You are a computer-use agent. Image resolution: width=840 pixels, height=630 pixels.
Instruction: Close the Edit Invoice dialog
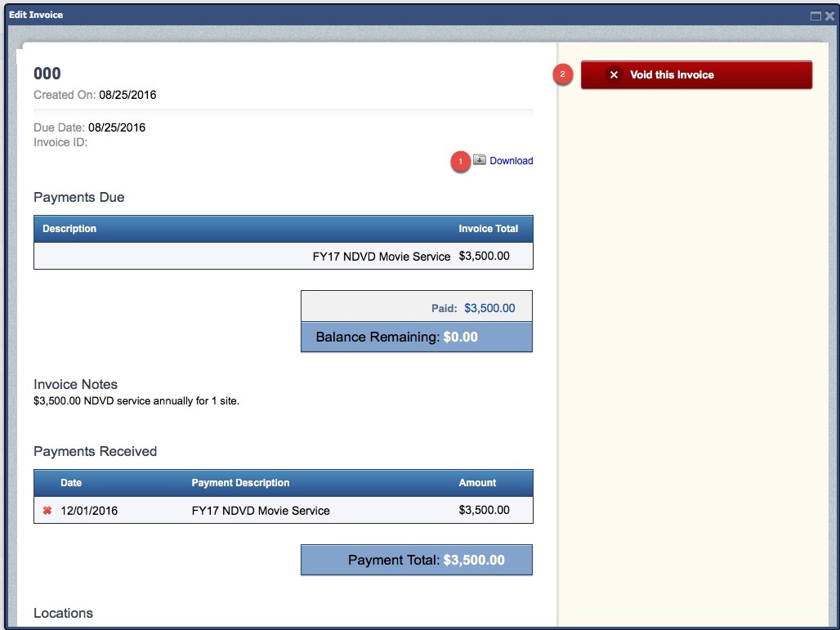tap(829, 16)
